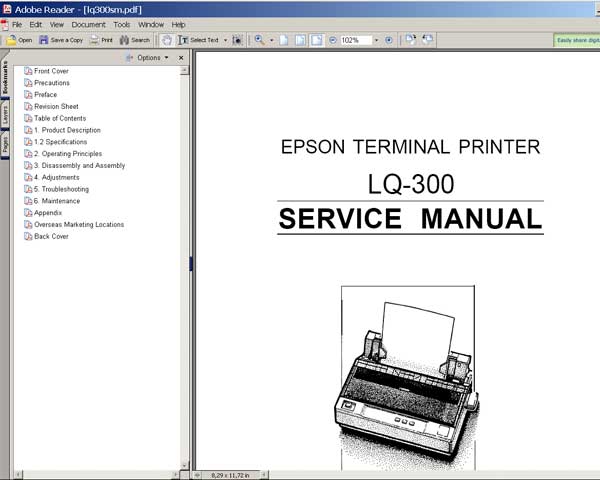Click the Adobe Reader document icon in menu bar
Screen dimensions: 600x480
tap(4, 25)
